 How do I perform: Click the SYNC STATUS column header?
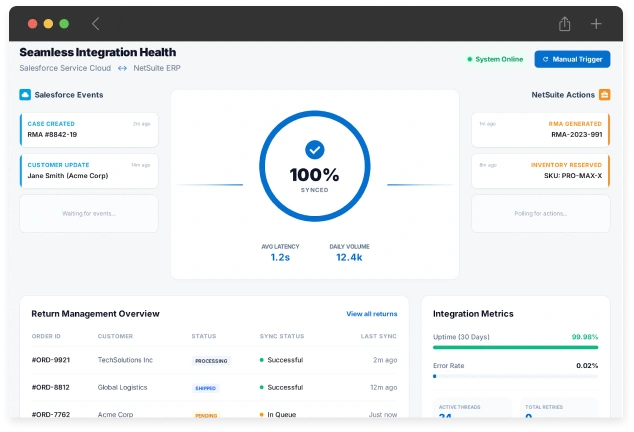(x=282, y=336)
